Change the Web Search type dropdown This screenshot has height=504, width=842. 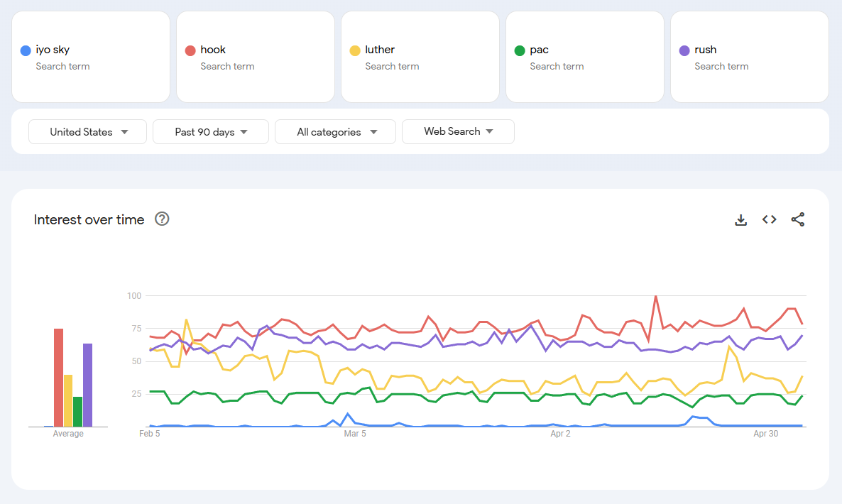click(x=458, y=131)
